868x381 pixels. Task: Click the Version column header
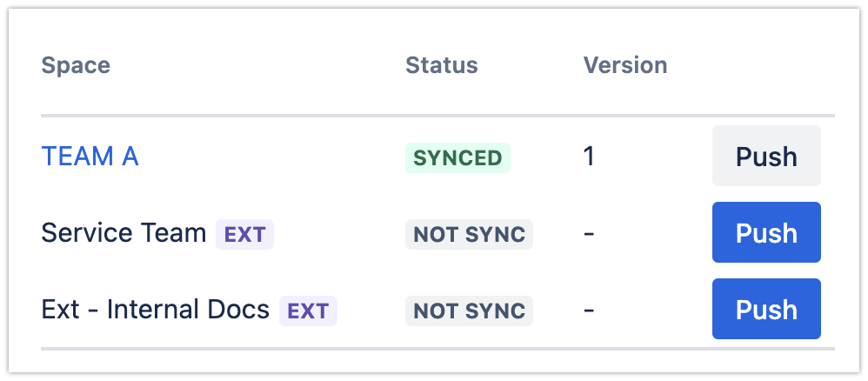[x=624, y=65]
